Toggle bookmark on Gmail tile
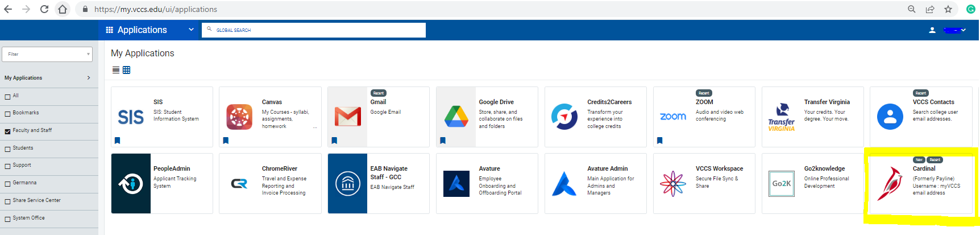 tap(334, 141)
